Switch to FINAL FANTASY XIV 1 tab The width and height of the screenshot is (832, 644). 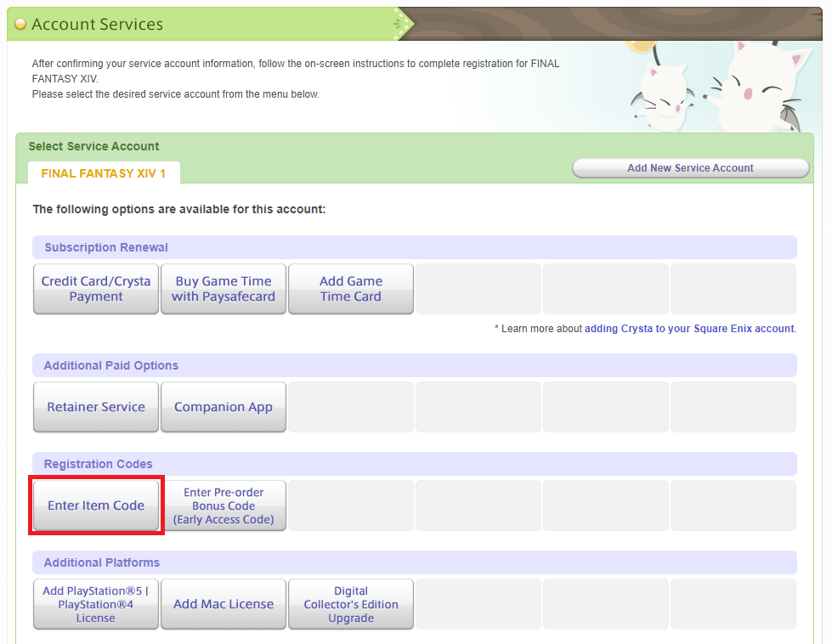click(104, 173)
